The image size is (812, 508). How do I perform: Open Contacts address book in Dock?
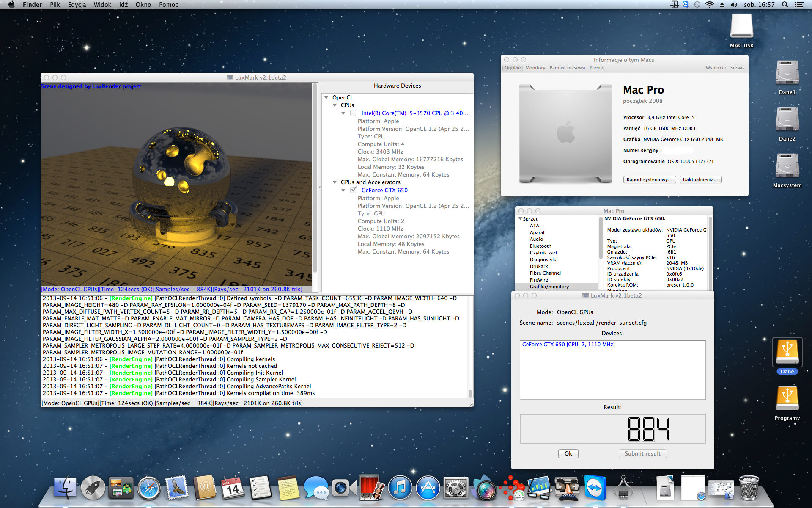click(x=205, y=488)
